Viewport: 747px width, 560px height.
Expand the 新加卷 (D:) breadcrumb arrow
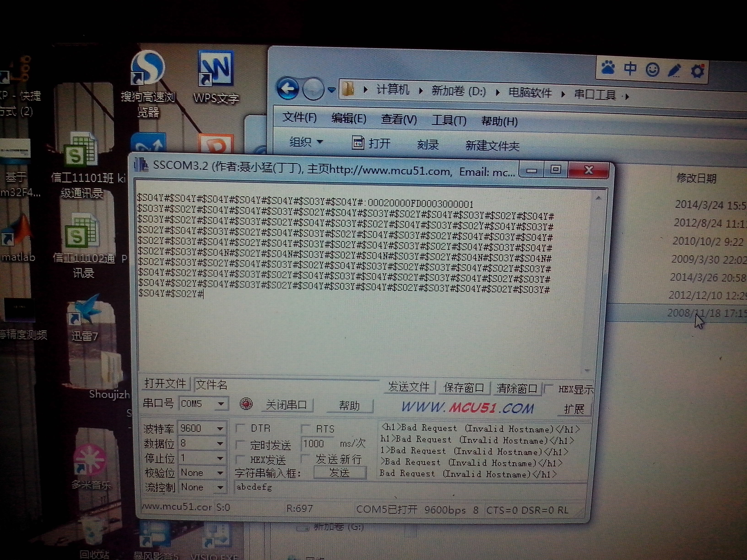[x=498, y=92]
